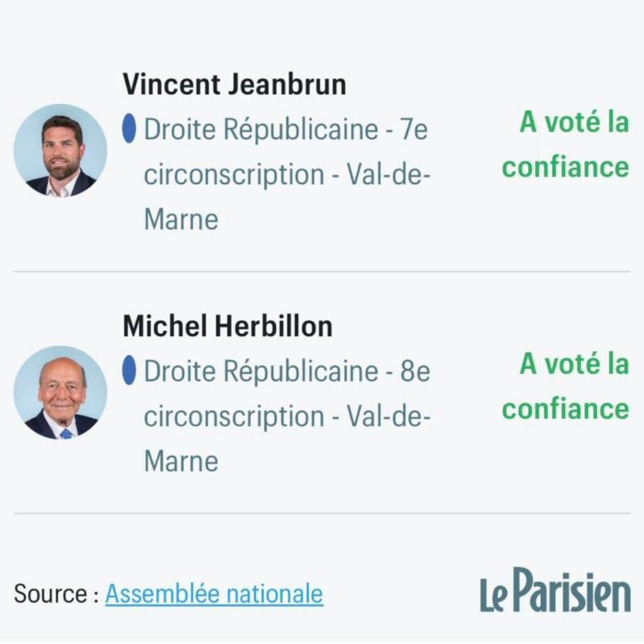
Task: Select the Michel Herbillon name heading
Action: point(228,326)
